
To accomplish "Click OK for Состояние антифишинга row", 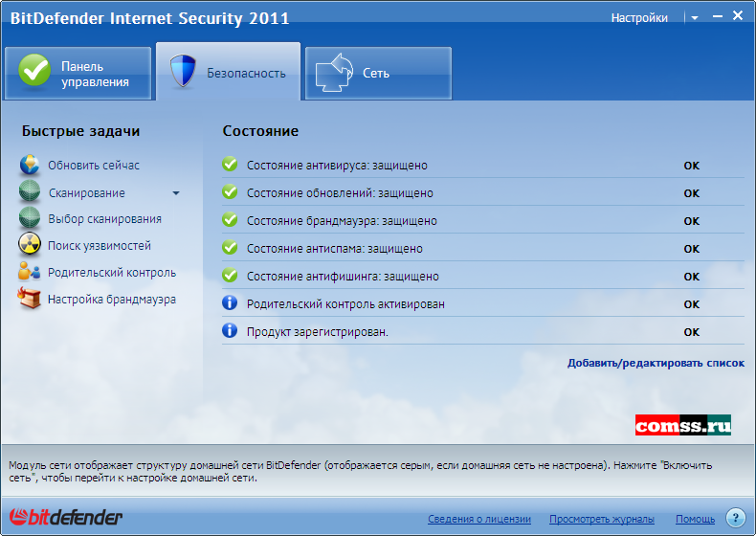I will tap(691, 277).
